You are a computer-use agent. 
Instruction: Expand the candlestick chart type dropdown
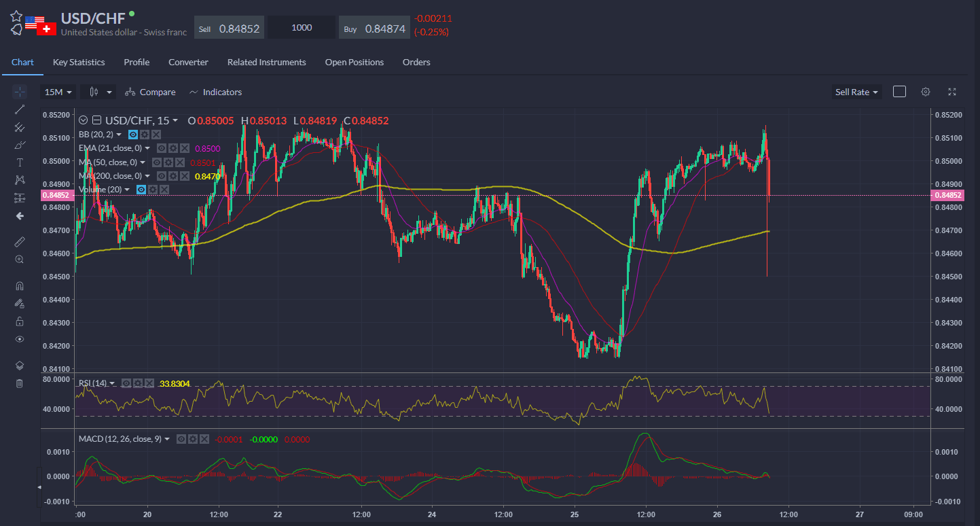point(98,92)
